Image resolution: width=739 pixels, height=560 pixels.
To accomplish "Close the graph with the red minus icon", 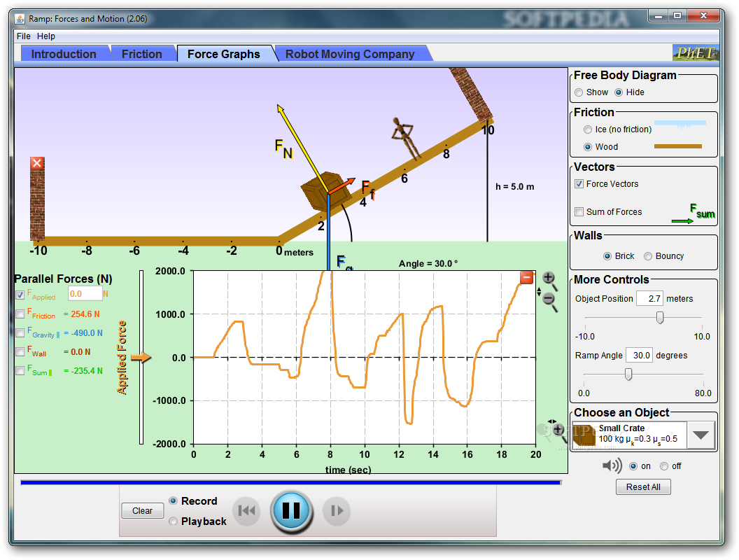I will pyautogui.click(x=526, y=277).
